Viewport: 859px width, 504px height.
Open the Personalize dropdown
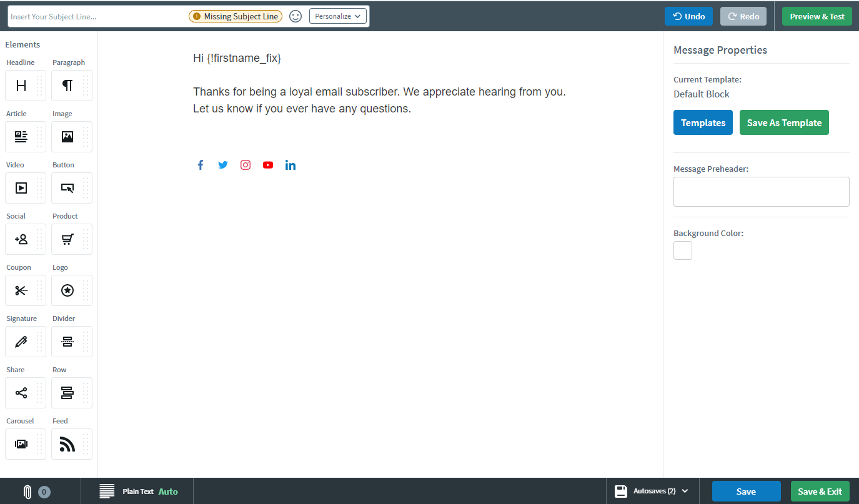tap(338, 16)
